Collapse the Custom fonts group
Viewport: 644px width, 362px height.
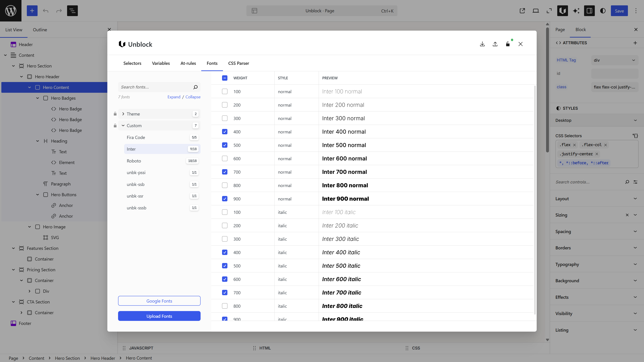(123, 125)
